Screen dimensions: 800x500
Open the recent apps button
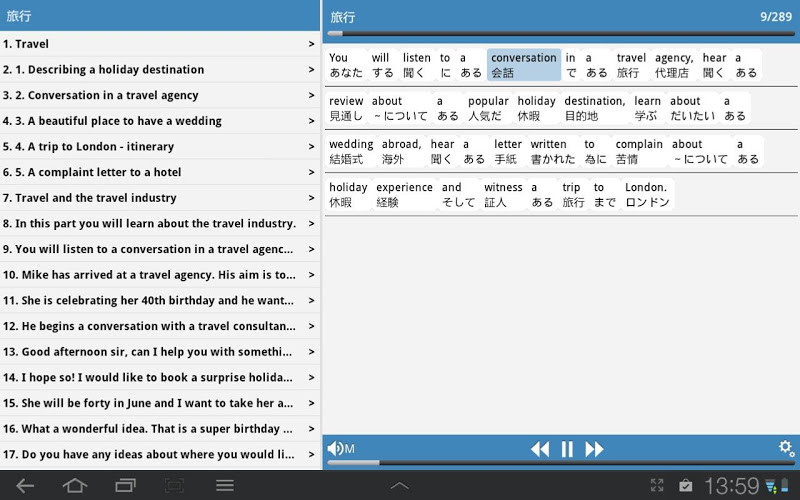125,486
